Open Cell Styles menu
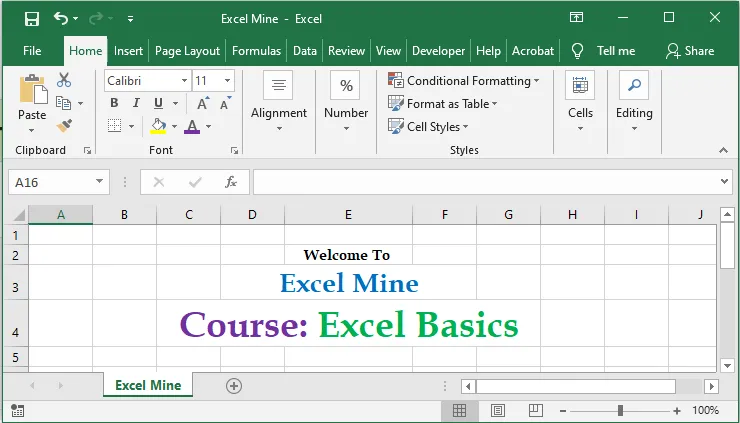 point(428,127)
